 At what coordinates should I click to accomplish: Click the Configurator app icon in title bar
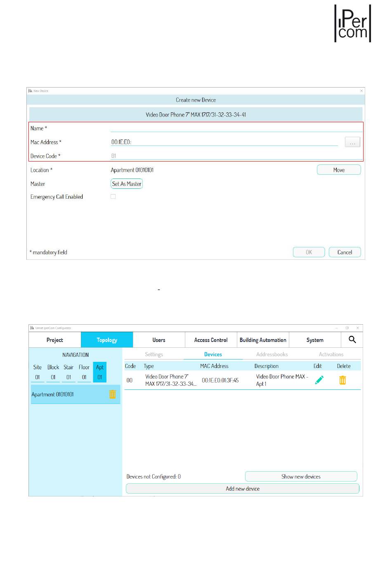[x=32, y=328]
